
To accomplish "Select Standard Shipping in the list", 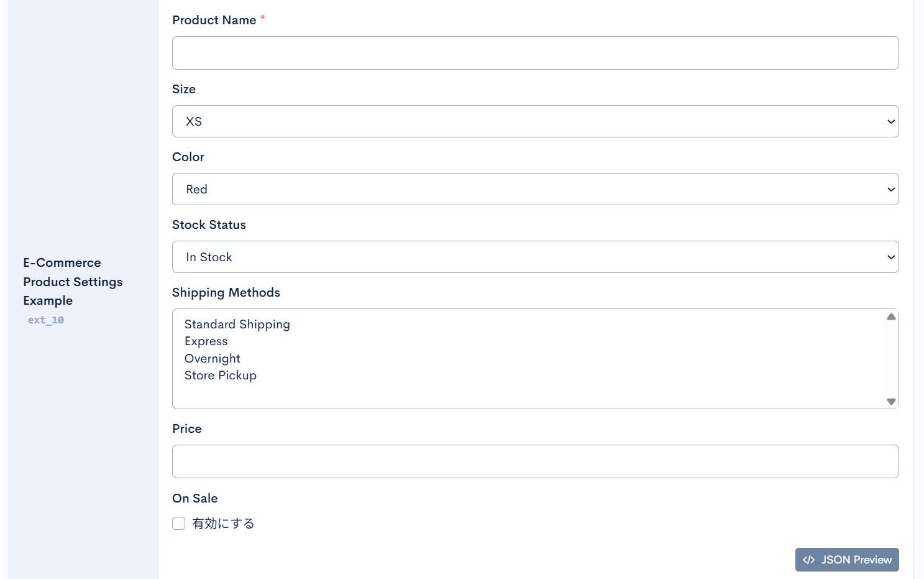I will click(237, 325).
